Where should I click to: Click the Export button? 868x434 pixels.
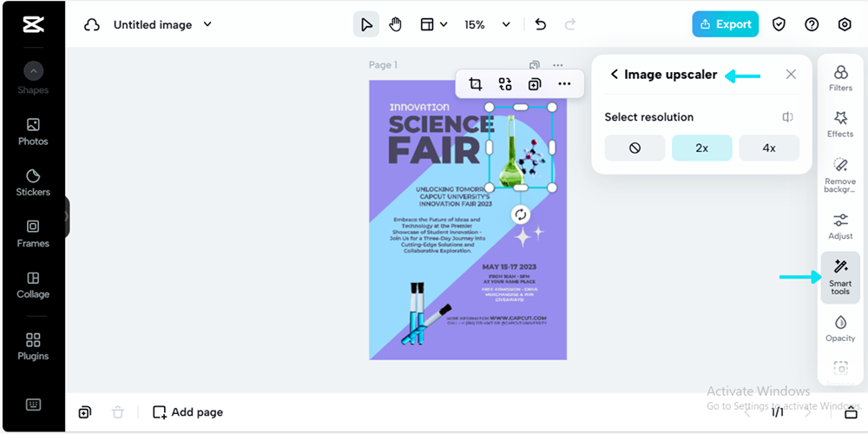(x=725, y=24)
